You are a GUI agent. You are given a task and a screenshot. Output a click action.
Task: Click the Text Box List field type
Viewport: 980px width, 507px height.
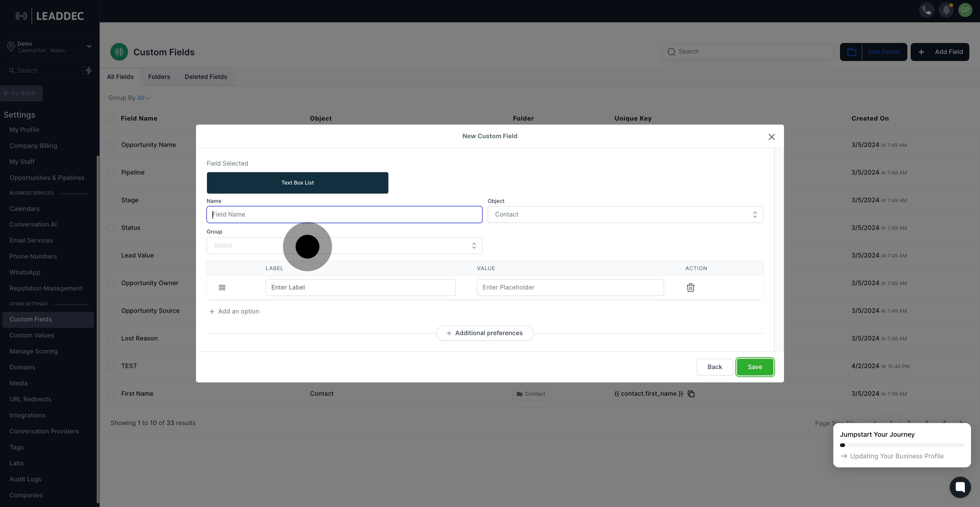(x=297, y=183)
